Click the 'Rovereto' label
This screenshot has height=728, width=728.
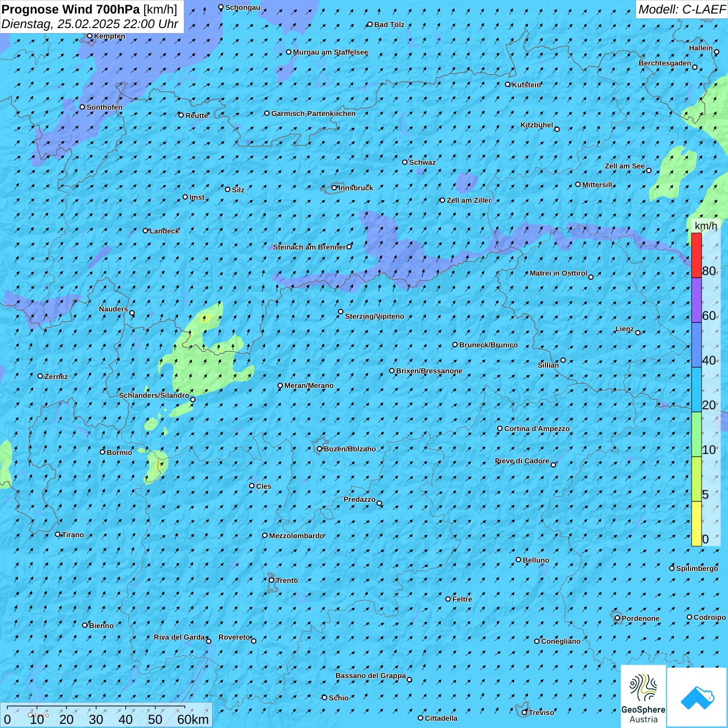234,637
